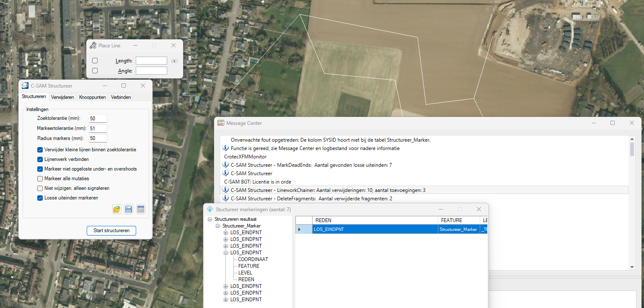
Task: Open the table view icon in C-SAM Structureer
Action: [141, 209]
